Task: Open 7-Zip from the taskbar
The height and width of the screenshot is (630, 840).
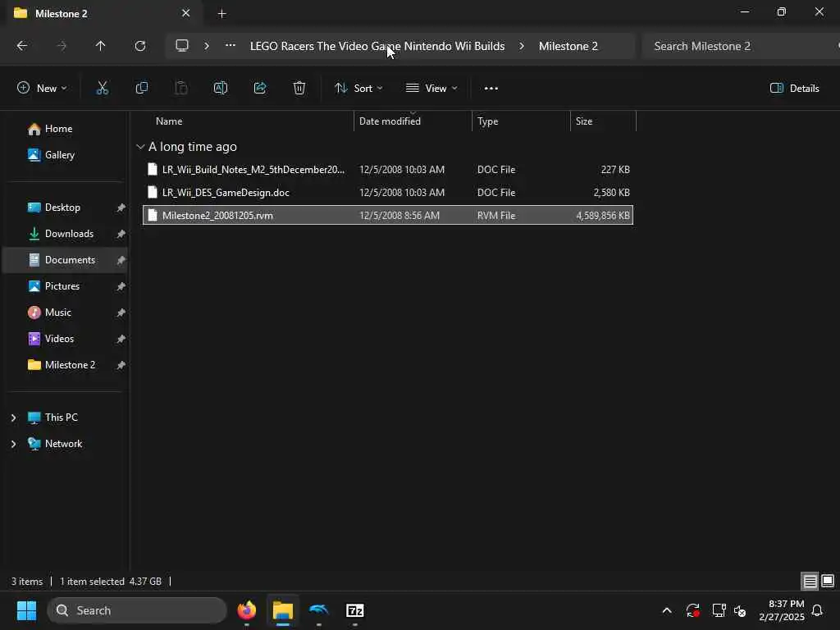Action: click(355, 610)
